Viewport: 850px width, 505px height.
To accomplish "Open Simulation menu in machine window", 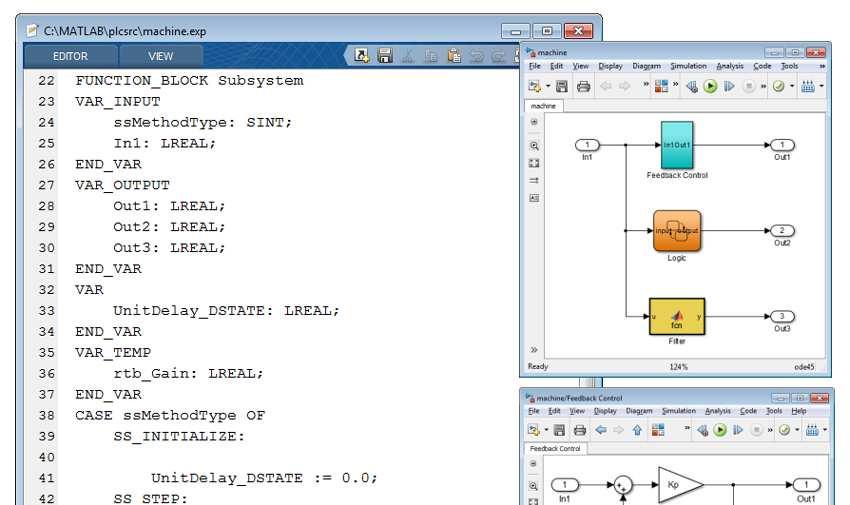I will pos(688,66).
